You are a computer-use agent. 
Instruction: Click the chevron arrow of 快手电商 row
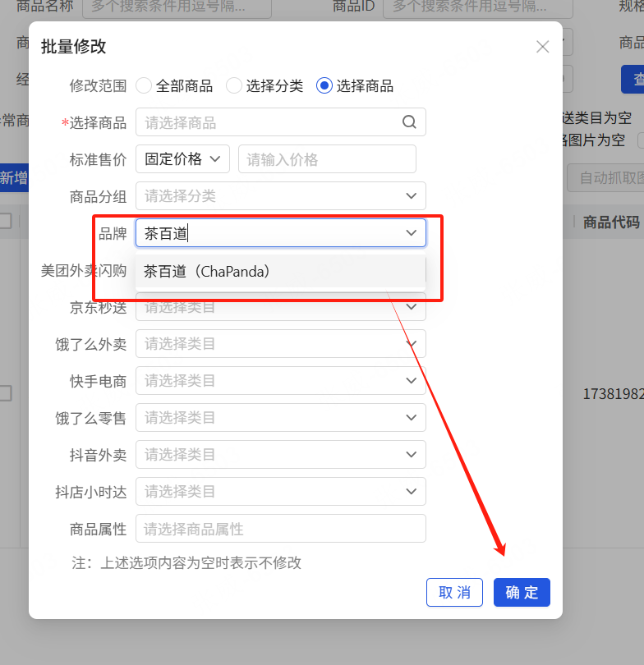click(411, 380)
